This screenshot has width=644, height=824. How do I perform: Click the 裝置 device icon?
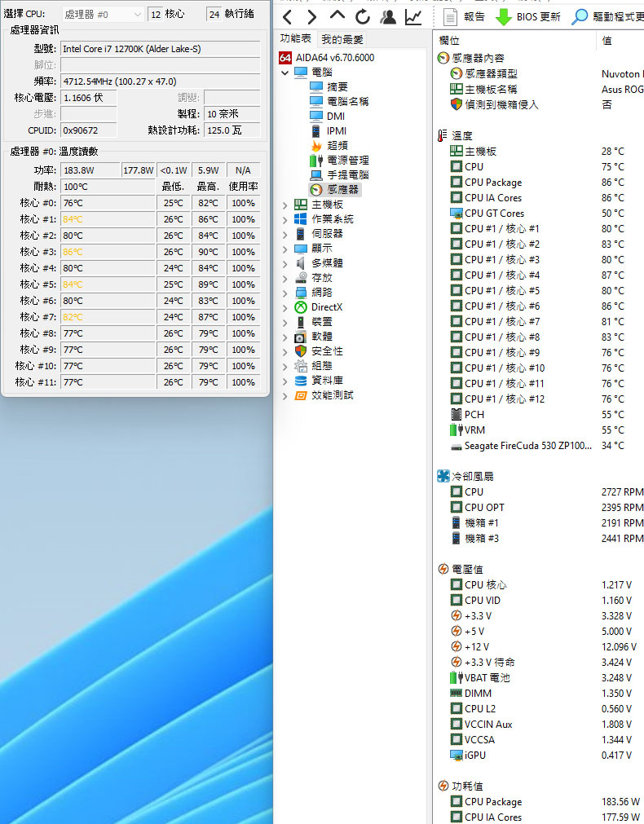tap(301, 322)
